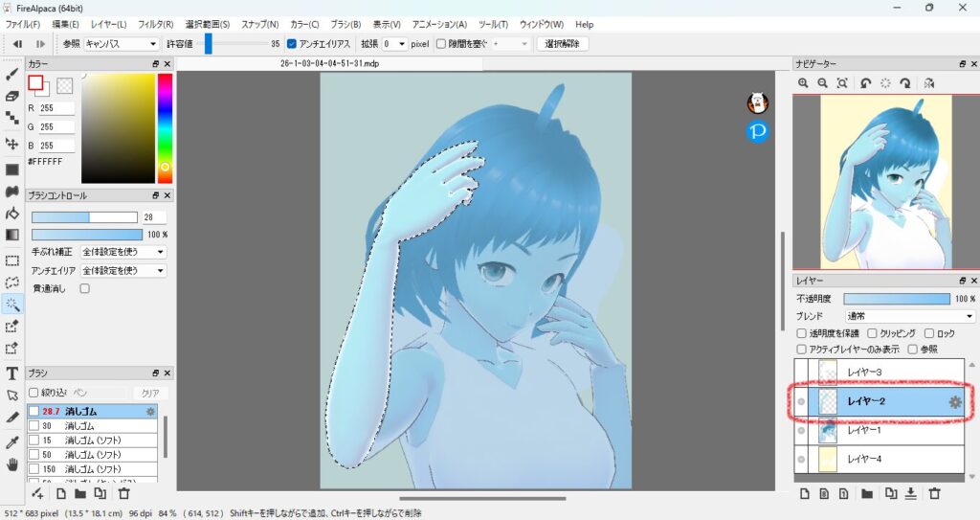Zoom in using Navigator magnifier plus

point(803,83)
